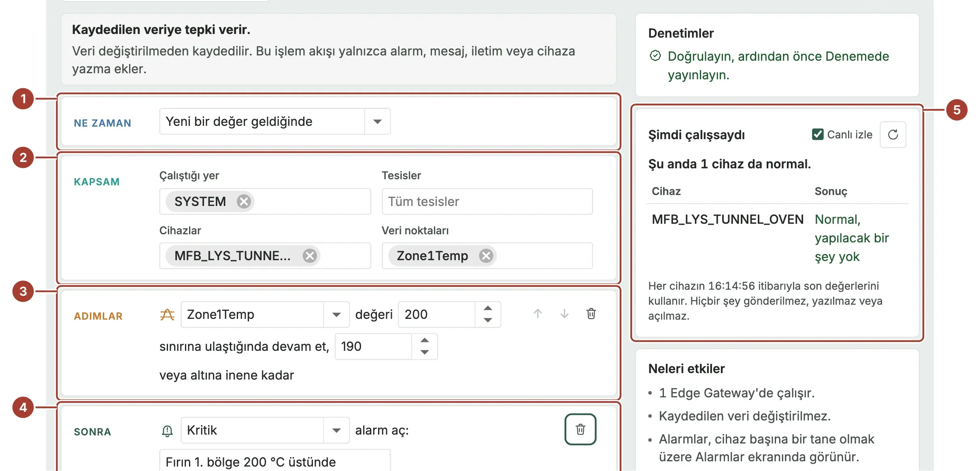Open the NE ZAMAN trigger dropdown
The width and height of the screenshot is (980, 471).
pos(377,121)
